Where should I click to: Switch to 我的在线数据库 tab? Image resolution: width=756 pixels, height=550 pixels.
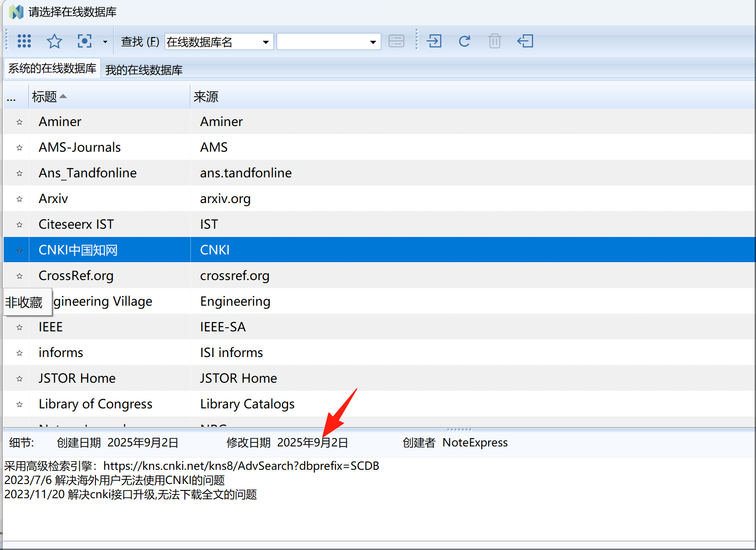coord(144,70)
